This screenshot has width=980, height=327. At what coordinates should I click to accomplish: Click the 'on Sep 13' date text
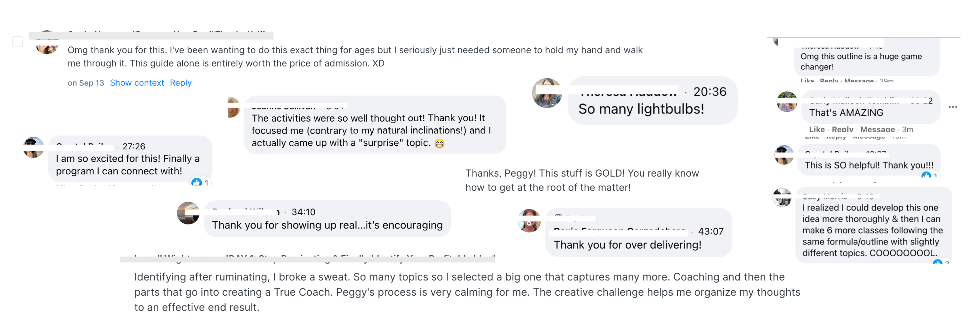coord(85,83)
